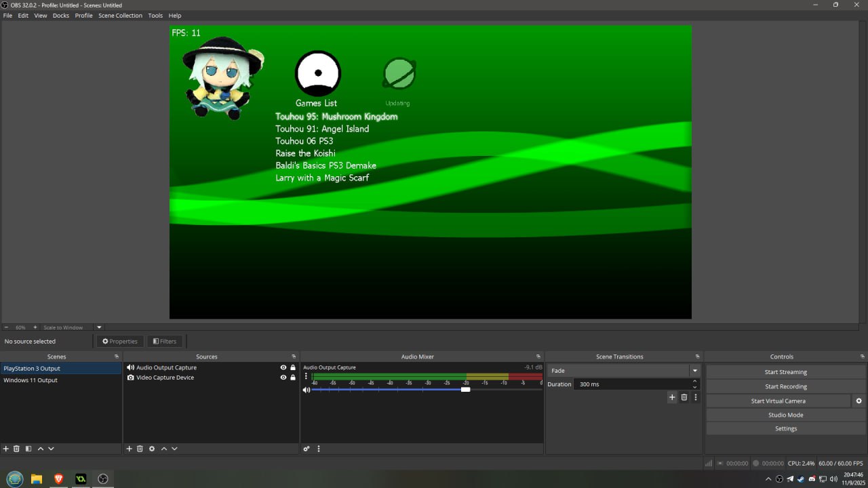Open the Docks menu

tap(61, 16)
